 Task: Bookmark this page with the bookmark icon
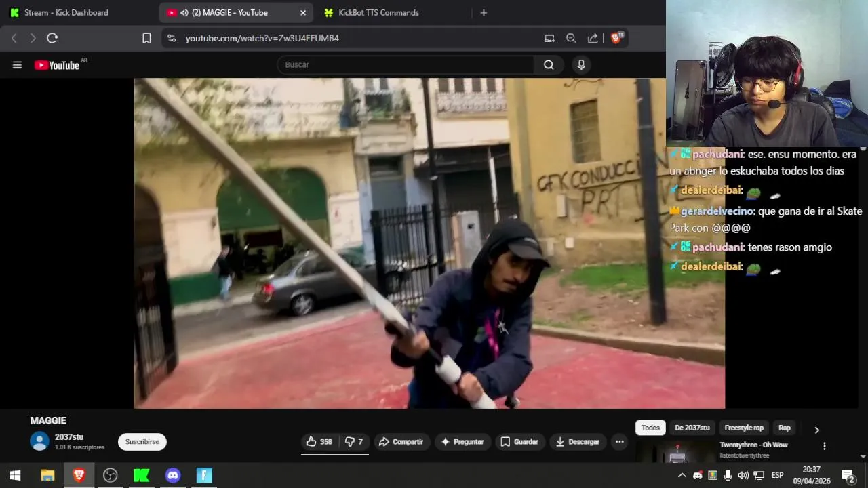[x=146, y=38]
